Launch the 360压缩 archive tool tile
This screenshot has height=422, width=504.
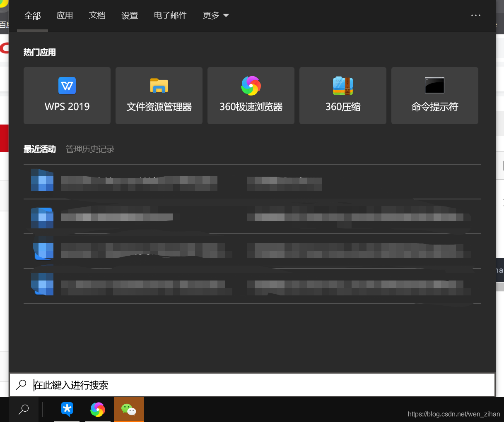pos(343,96)
